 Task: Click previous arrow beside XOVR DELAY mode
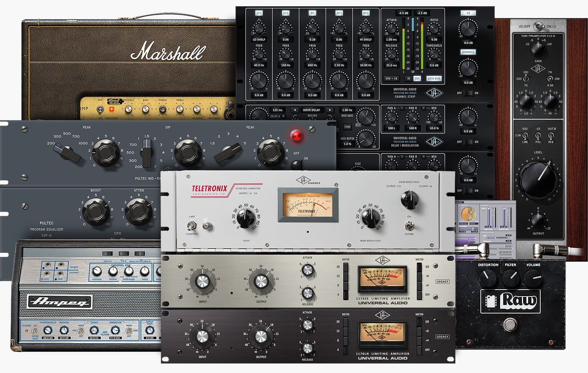pos(295,110)
